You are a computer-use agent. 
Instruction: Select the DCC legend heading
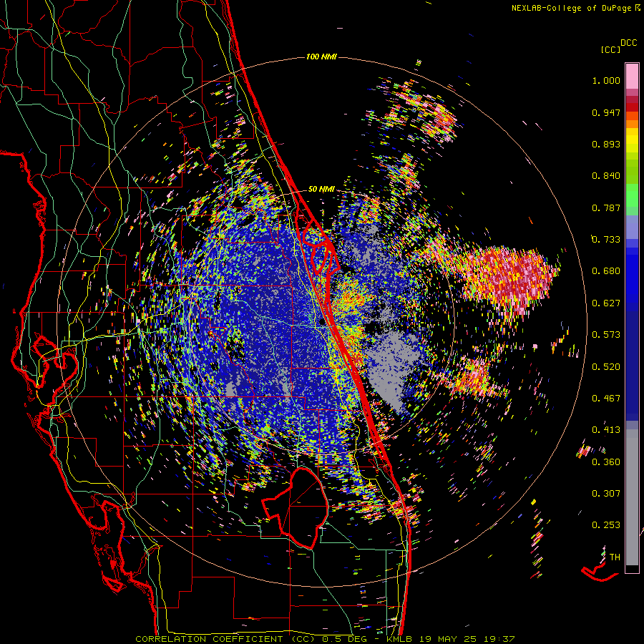628,43
